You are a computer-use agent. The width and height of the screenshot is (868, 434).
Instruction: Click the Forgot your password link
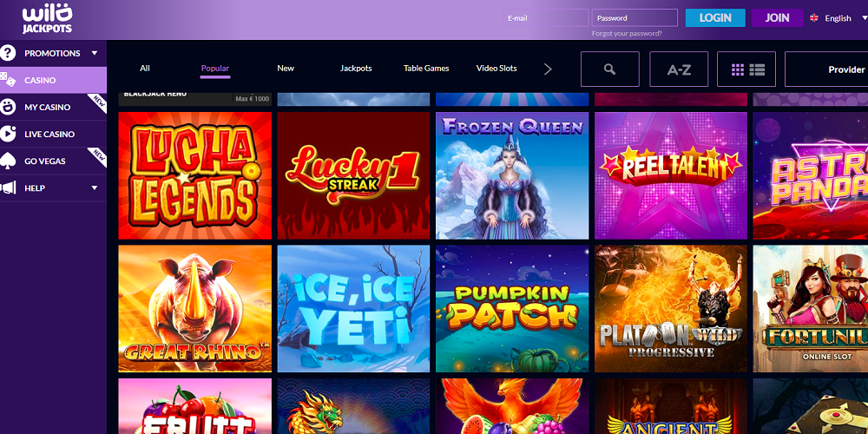(627, 33)
